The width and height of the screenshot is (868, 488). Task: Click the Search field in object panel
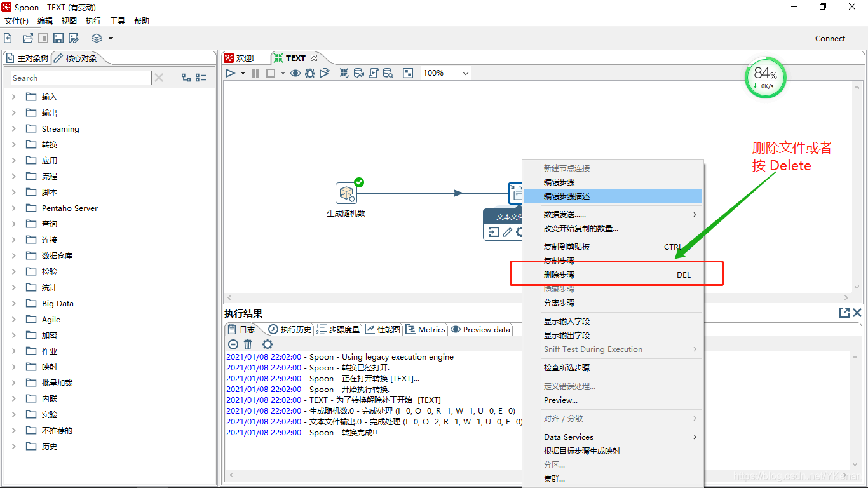coord(81,78)
